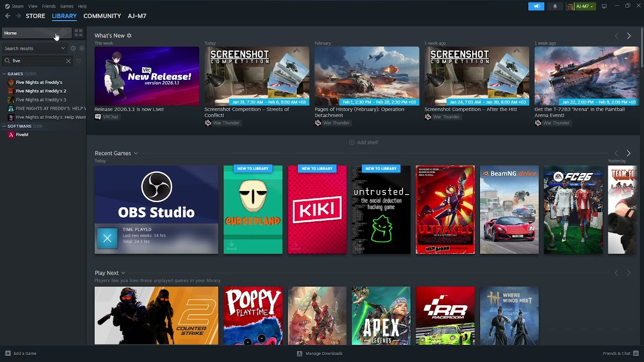Open Manage Downloads
Image resolution: width=644 pixels, height=362 pixels.
319,353
